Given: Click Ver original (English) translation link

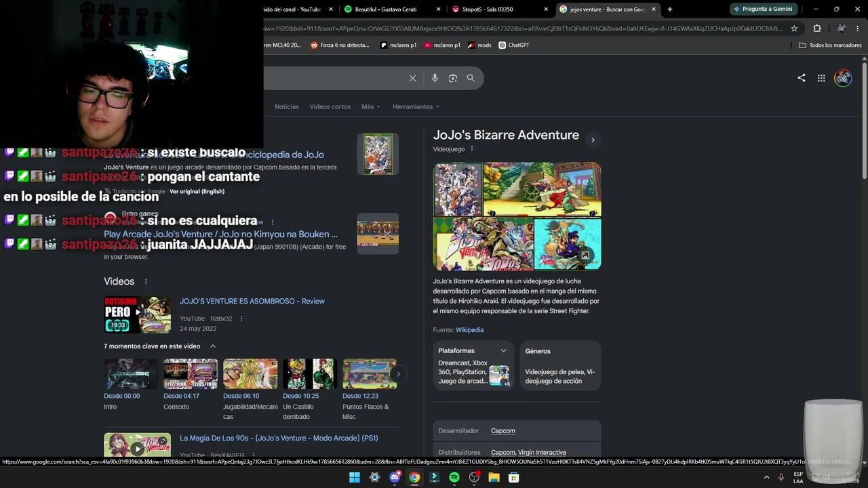Looking at the screenshot, I should coord(197,192).
